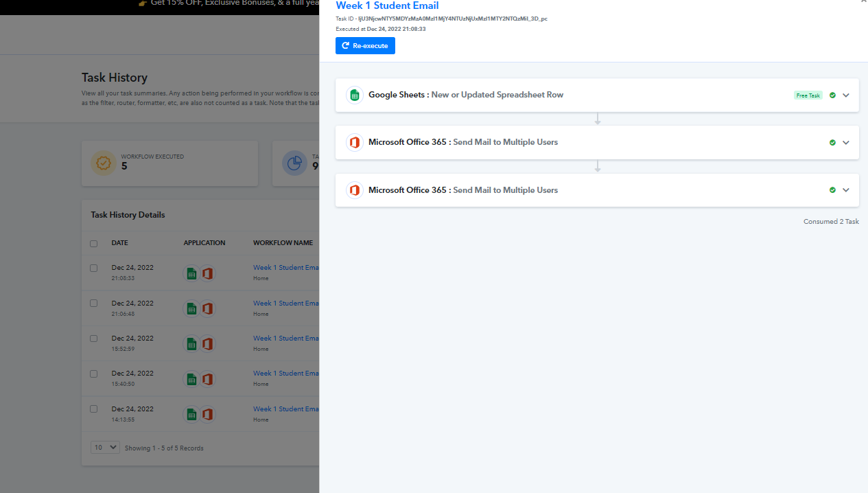Open Week 1 Student Email link at 14:13:55
Image resolution: width=868 pixels, height=493 pixels.
coord(286,409)
